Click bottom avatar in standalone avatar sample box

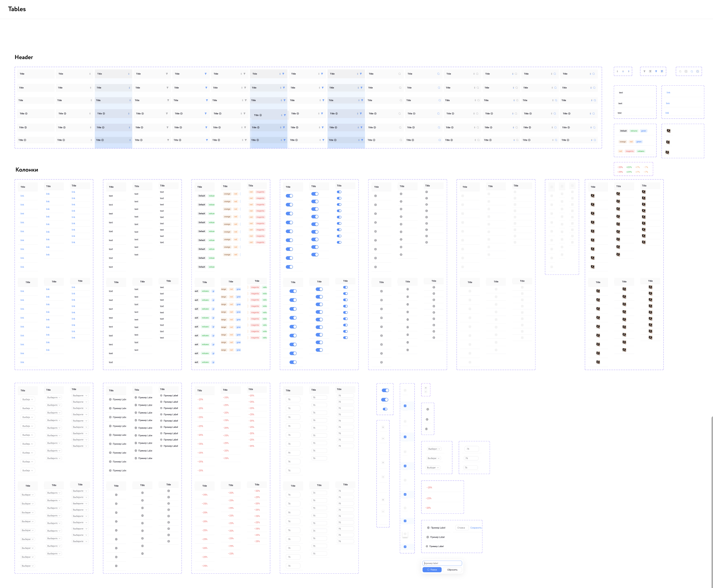667,152
